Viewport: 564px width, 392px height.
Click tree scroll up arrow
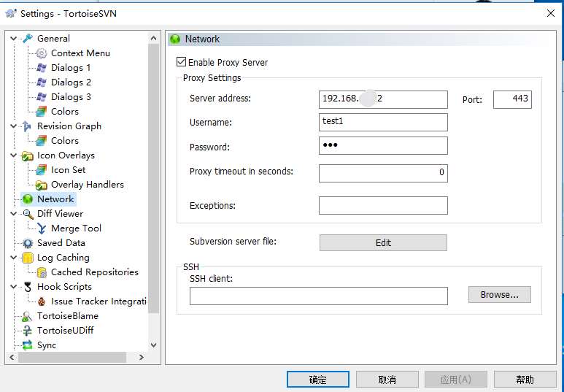(x=154, y=38)
